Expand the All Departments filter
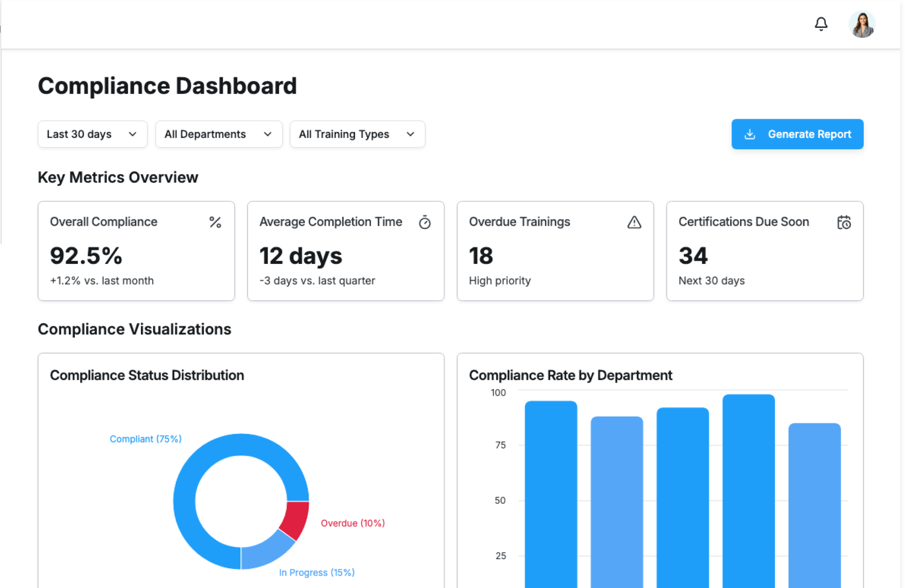The image size is (905, 588). pyautogui.click(x=219, y=134)
